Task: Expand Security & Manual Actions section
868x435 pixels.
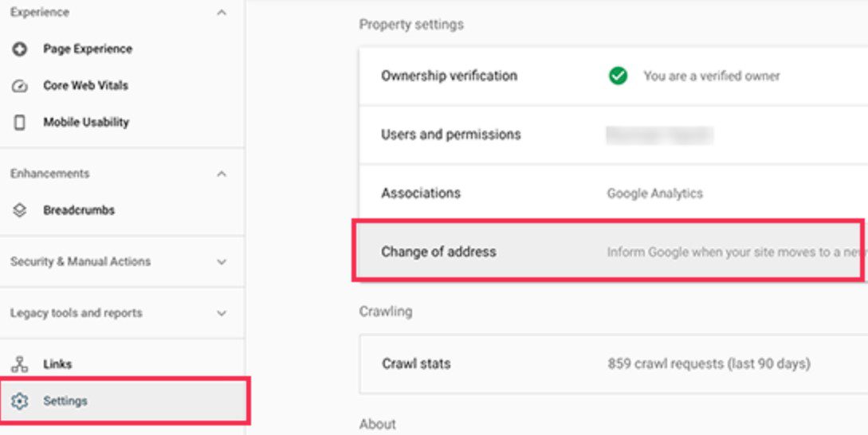Action: click(x=222, y=262)
